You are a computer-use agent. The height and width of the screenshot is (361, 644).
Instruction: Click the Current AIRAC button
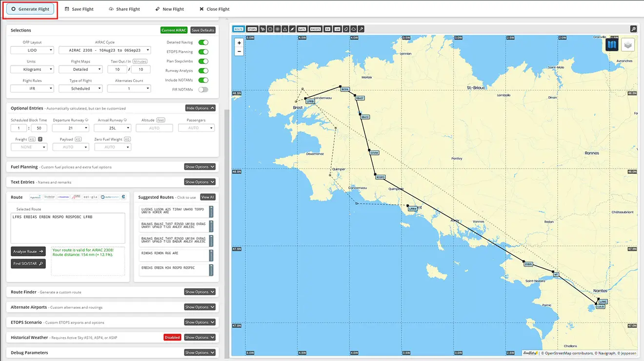click(x=174, y=30)
